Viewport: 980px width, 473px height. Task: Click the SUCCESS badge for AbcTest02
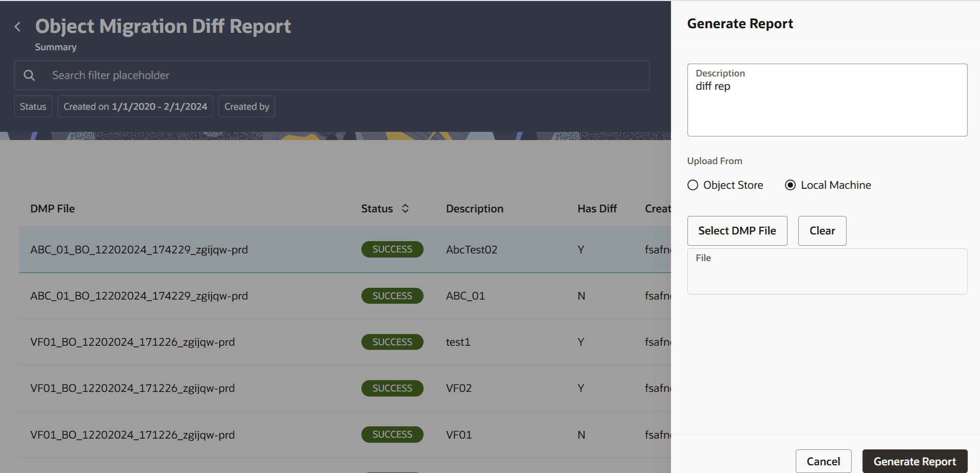(x=392, y=249)
